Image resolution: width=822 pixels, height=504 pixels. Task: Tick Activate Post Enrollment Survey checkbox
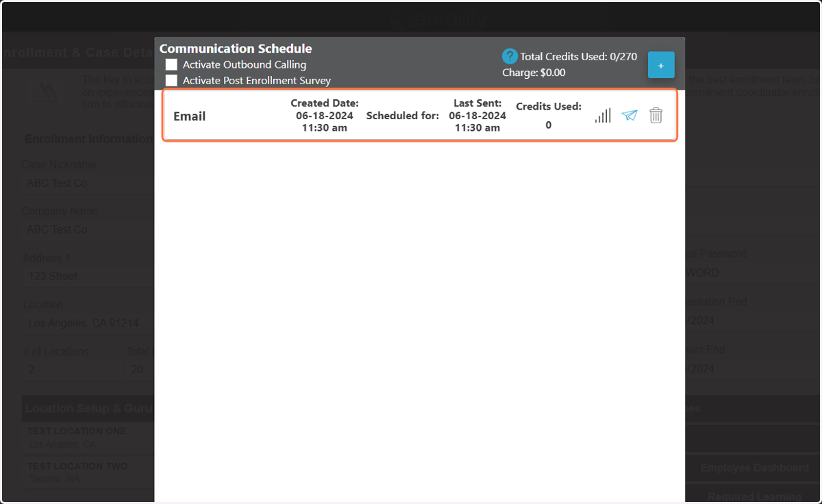pyautogui.click(x=171, y=81)
